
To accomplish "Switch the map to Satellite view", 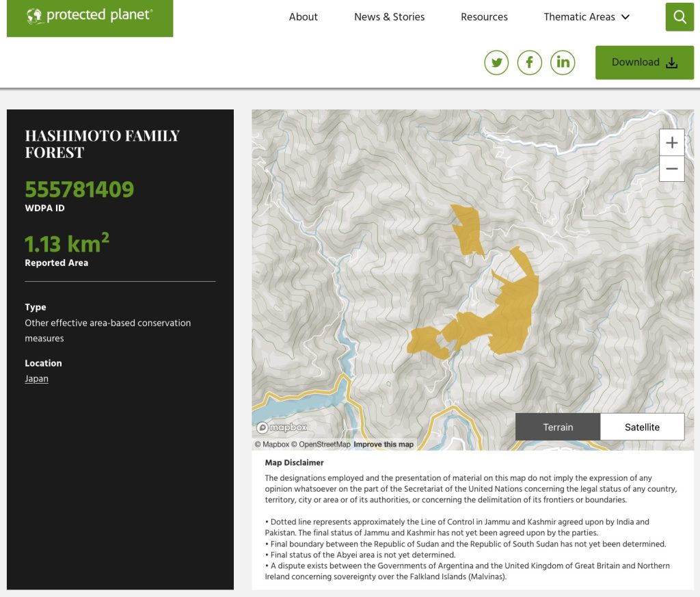I will point(642,427).
